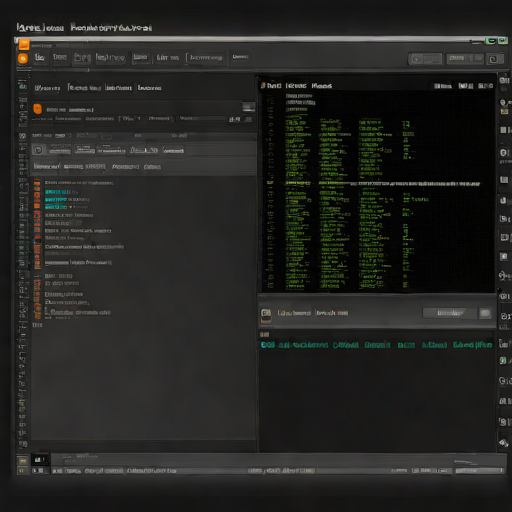Click the small gray rectangle button in the orange shield row
This screenshot has width=512, height=512.
point(248,107)
